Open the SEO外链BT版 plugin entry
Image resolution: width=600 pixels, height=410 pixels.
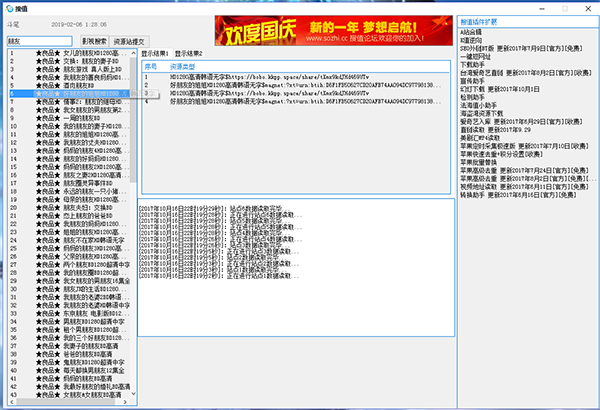[x=521, y=49]
